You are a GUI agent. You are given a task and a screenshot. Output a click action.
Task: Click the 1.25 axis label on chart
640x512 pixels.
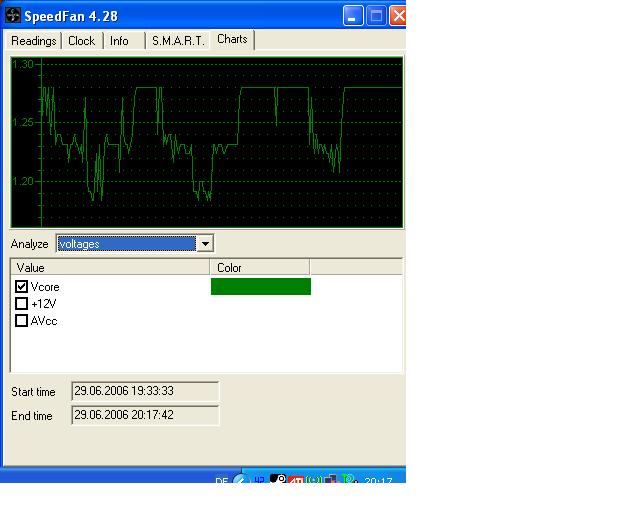point(23,122)
